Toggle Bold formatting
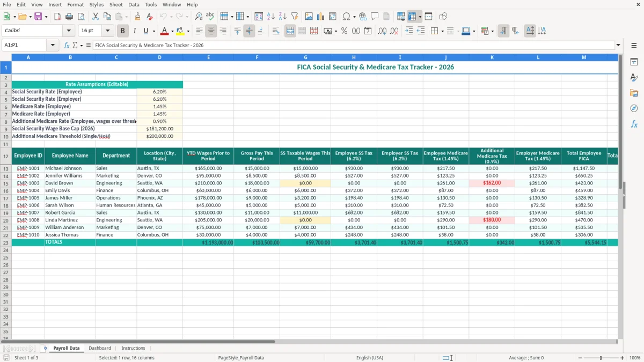 point(123,31)
